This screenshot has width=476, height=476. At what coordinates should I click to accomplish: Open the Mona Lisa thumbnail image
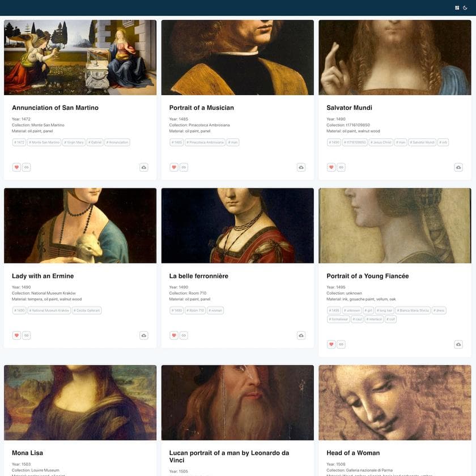click(80, 402)
